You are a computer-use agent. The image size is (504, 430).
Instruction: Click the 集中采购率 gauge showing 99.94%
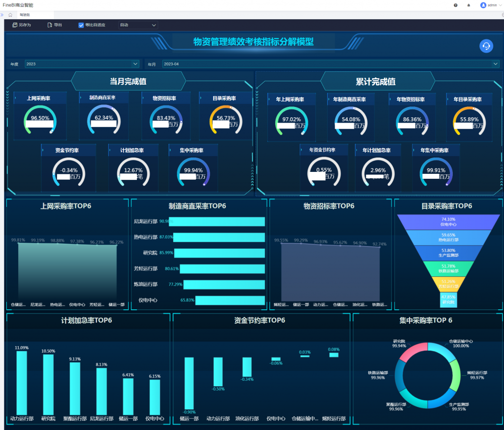pos(193,172)
